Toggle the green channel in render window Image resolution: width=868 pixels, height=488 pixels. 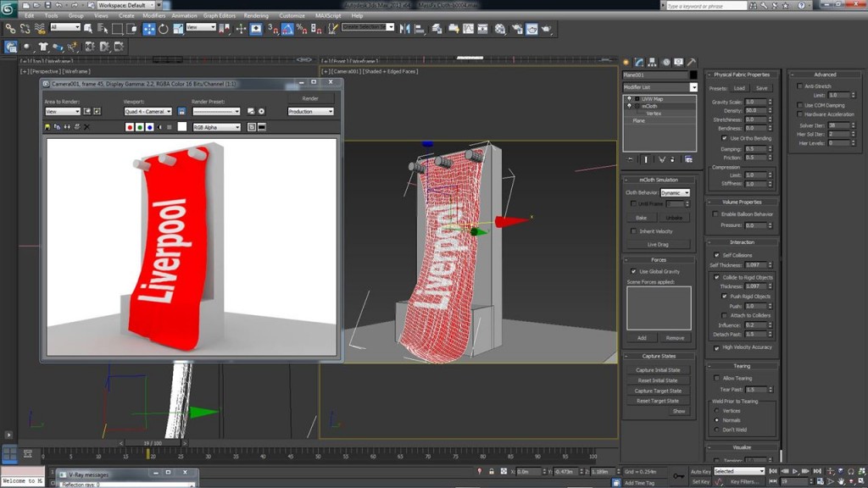click(140, 127)
